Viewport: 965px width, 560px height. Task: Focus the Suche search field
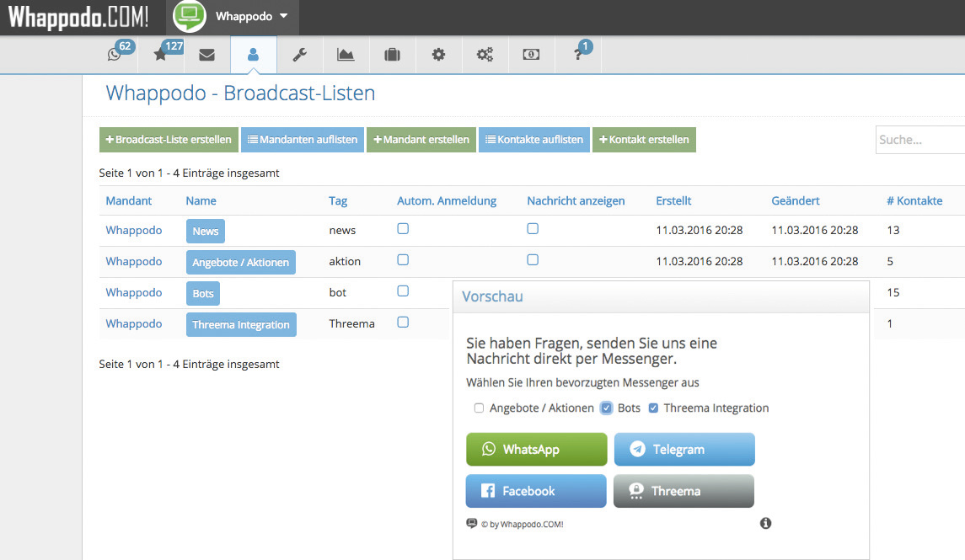pos(920,140)
